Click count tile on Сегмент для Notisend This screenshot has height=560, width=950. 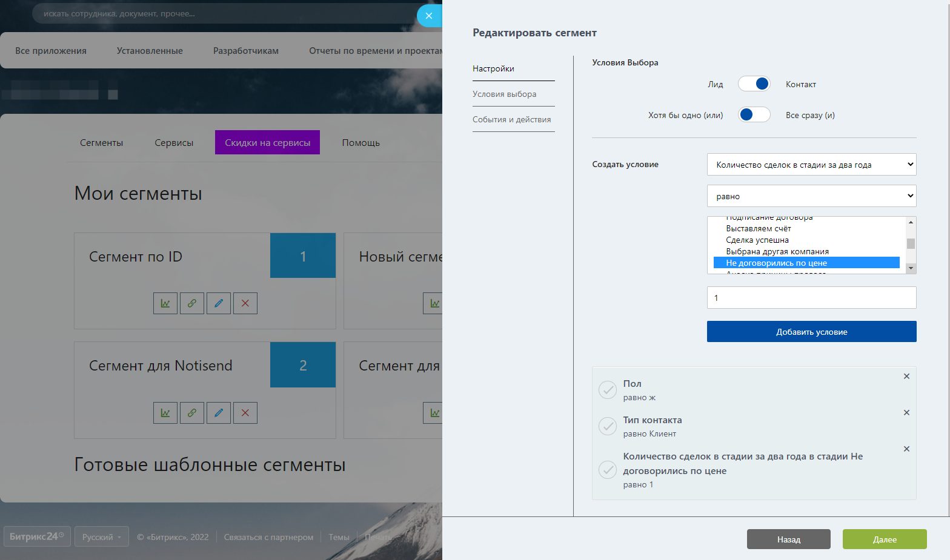pyautogui.click(x=303, y=365)
